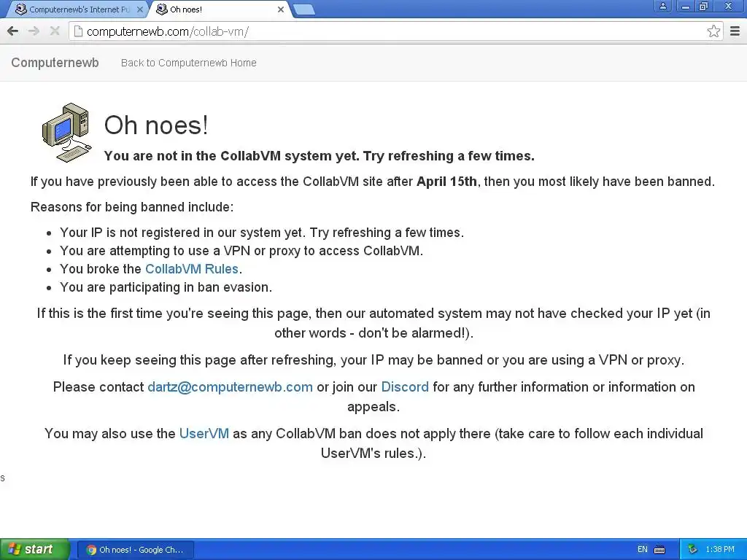Viewport: 747px width, 560px height.
Task: Click the retro computer image
Action: 66,133
